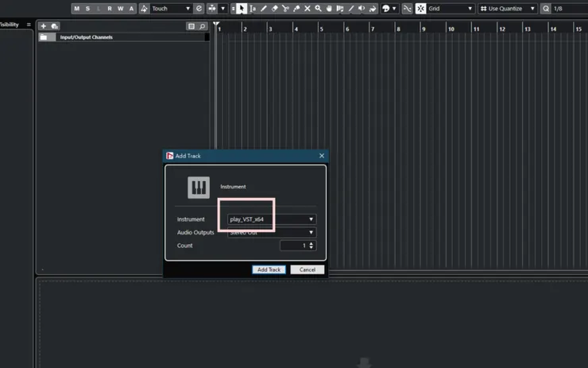
Task: Toggle the Listen L button
Action: pos(99,8)
